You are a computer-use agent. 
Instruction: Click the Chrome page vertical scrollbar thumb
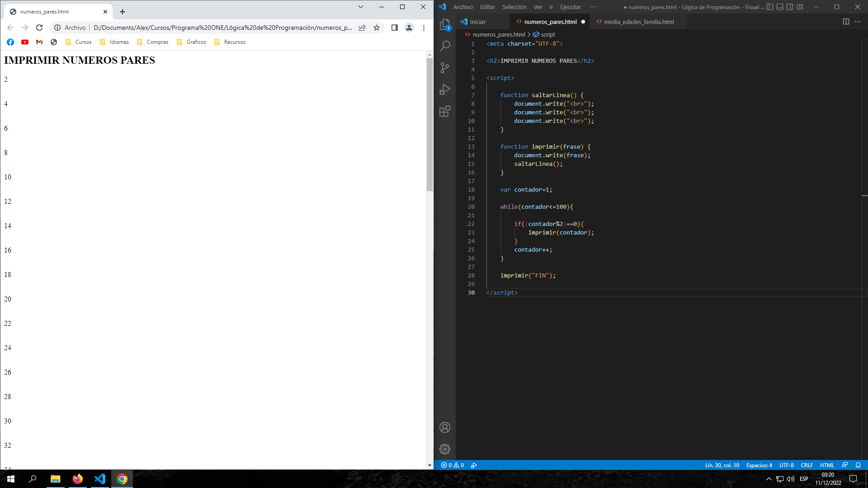point(429,125)
